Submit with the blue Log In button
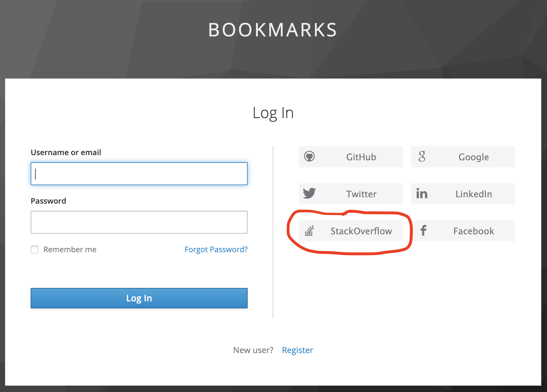Viewport: 547px width, 392px height. pyautogui.click(x=139, y=298)
